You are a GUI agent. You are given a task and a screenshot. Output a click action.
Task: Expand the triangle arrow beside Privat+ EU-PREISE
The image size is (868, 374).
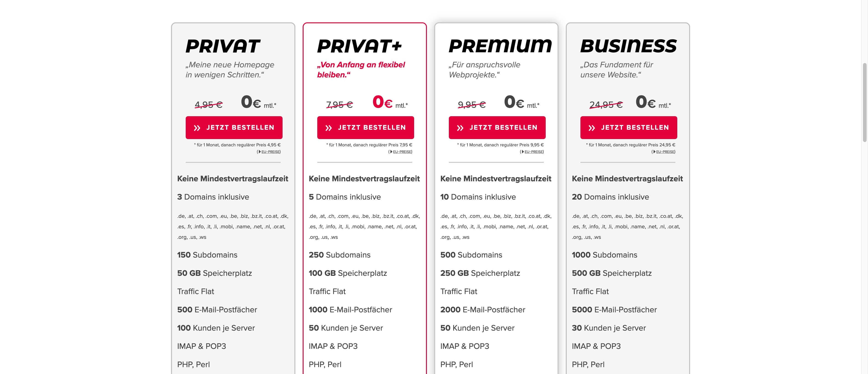[391, 152]
